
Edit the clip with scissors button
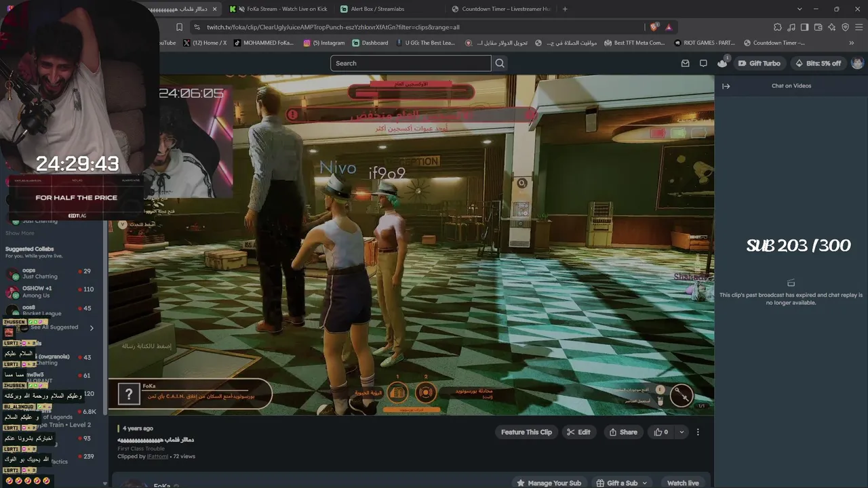tap(578, 432)
